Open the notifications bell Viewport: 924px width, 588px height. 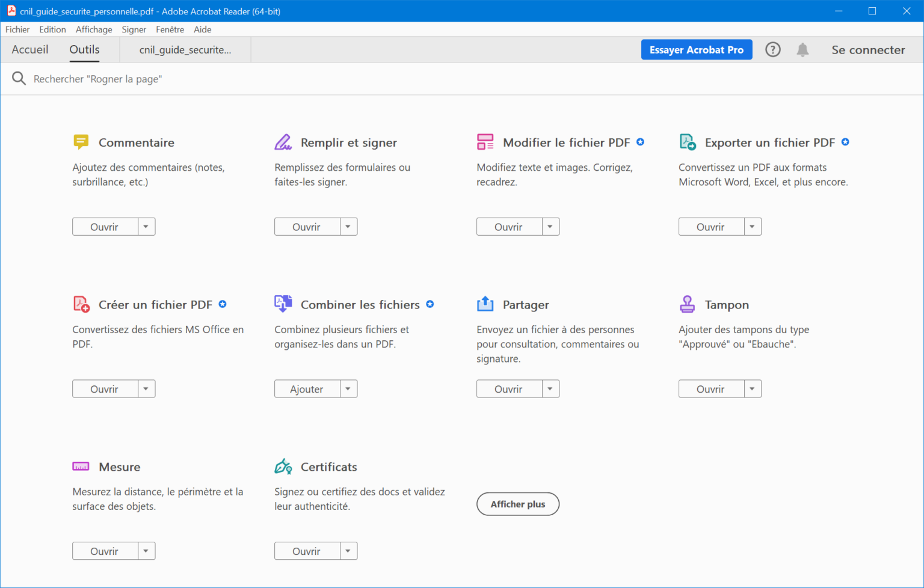click(802, 50)
